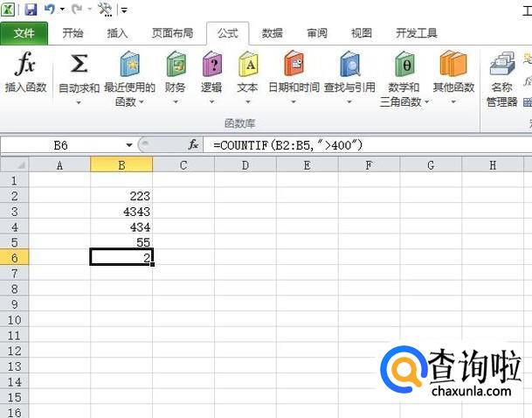Select cell B3 containing 4343

click(121, 211)
